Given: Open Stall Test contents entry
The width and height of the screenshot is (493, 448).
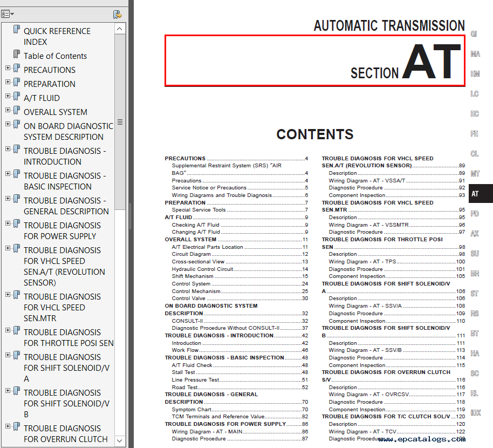Looking at the screenshot, I should [239, 372].
